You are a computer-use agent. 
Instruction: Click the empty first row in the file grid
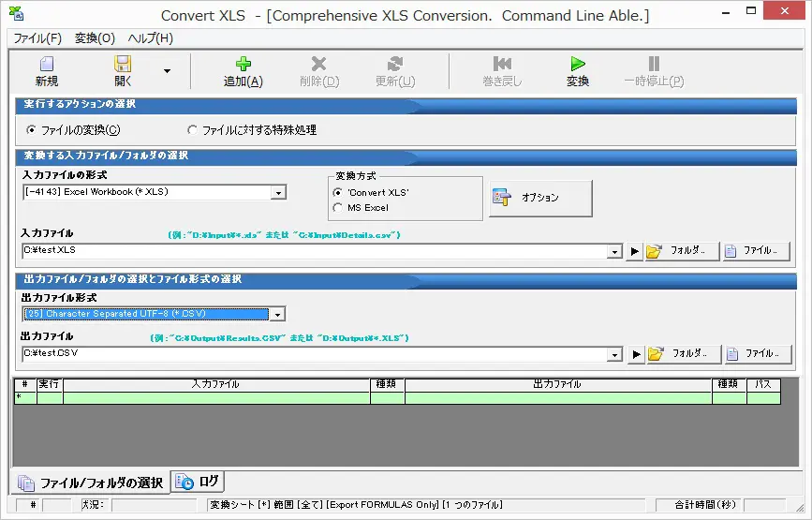click(x=215, y=398)
